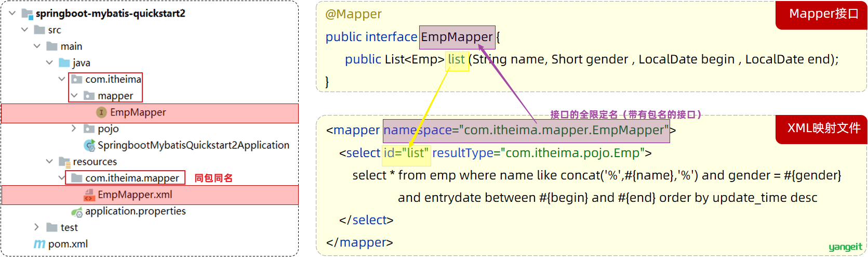Select the main tree item
Screen dimensions: 868x257
coord(71,46)
